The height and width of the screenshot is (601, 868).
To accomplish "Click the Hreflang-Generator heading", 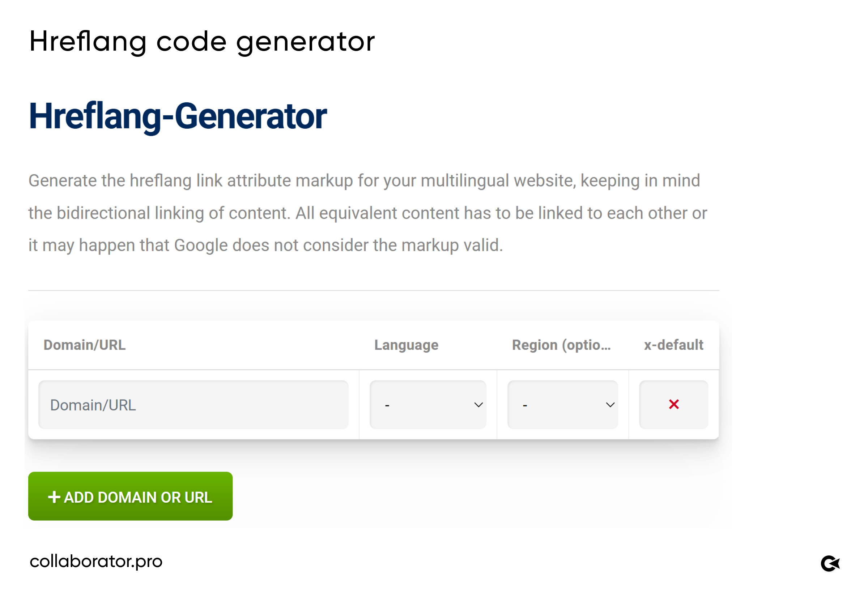I will 178,117.
